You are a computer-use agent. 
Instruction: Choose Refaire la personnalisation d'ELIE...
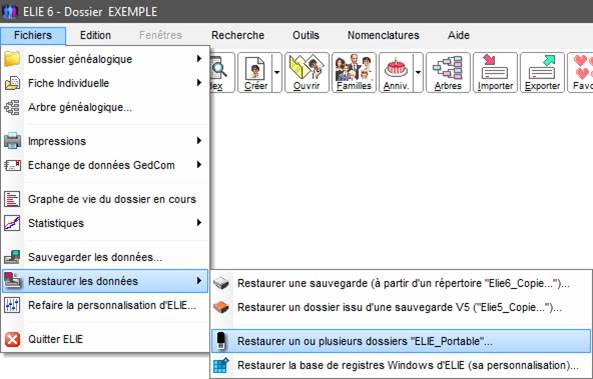105,305
